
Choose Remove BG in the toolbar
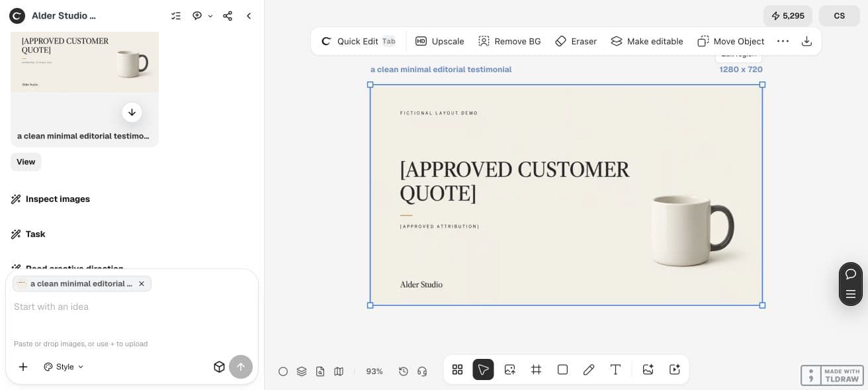pyautogui.click(x=509, y=41)
